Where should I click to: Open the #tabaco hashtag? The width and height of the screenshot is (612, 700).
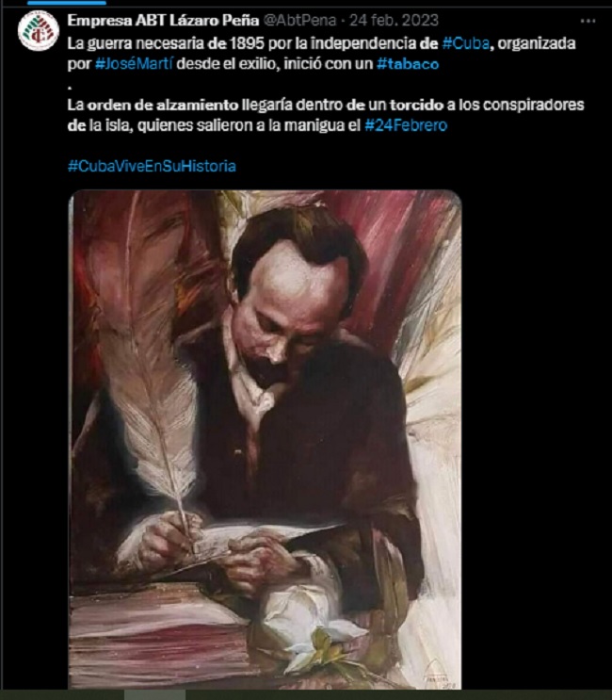coord(408,64)
